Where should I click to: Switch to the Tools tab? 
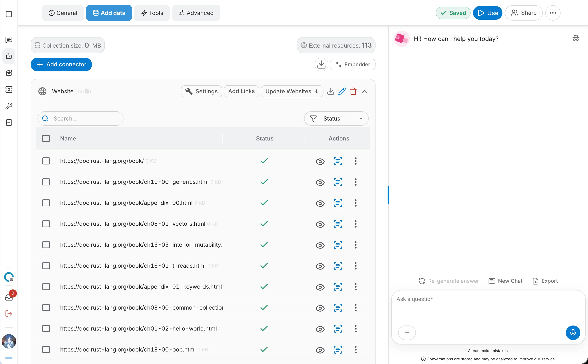(152, 13)
